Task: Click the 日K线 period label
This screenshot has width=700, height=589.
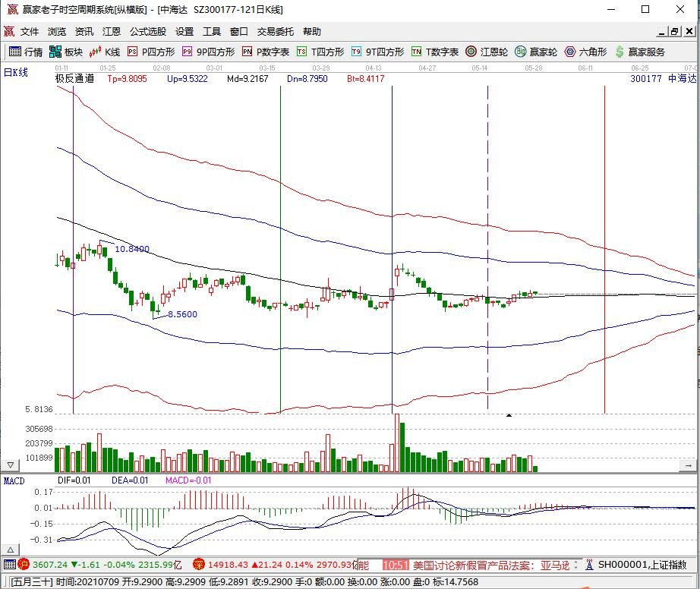Action: 16,72
